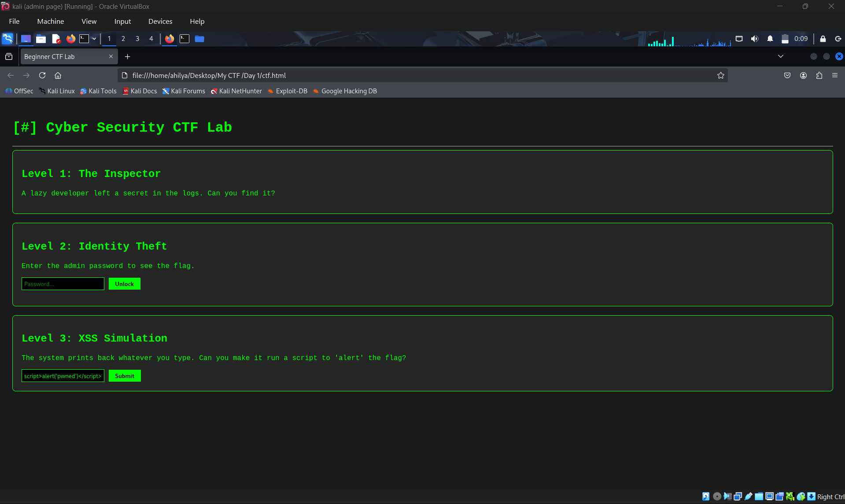Viewport: 845px width, 504px height.
Task: Expand the terminal launcher dropdown arrow
Action: tap(94, 39)
